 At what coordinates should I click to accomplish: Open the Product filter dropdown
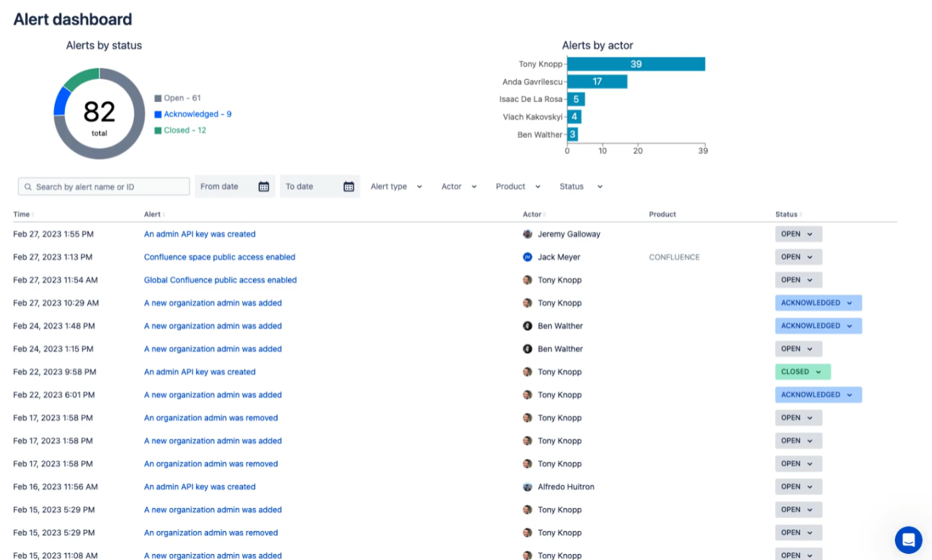(518, 186)
